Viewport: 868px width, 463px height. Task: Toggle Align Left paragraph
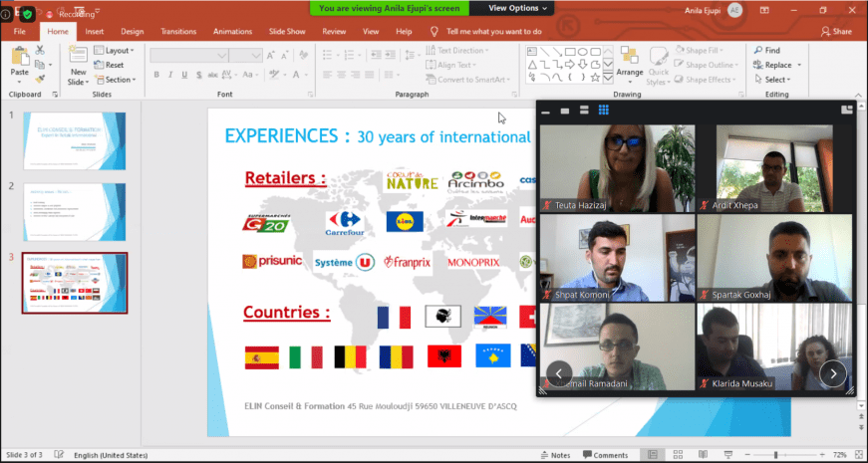[328, 75]
